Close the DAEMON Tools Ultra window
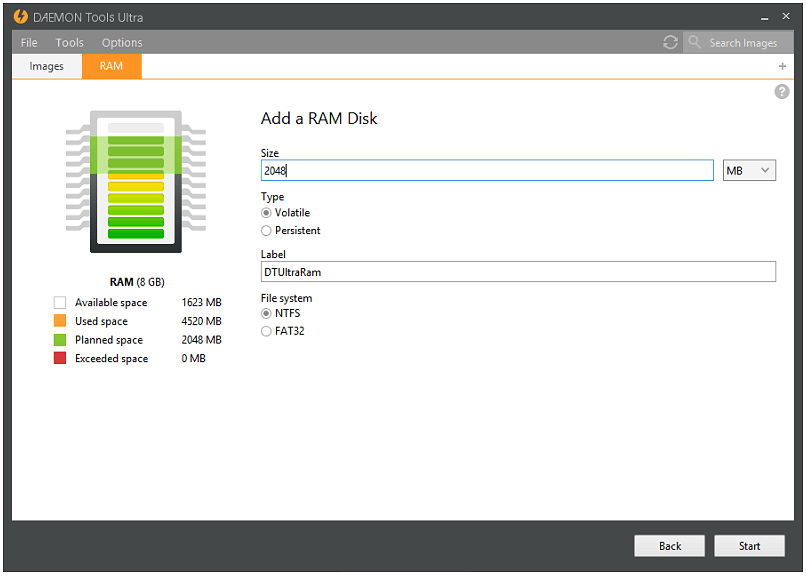806x577 pixels. 785,16
